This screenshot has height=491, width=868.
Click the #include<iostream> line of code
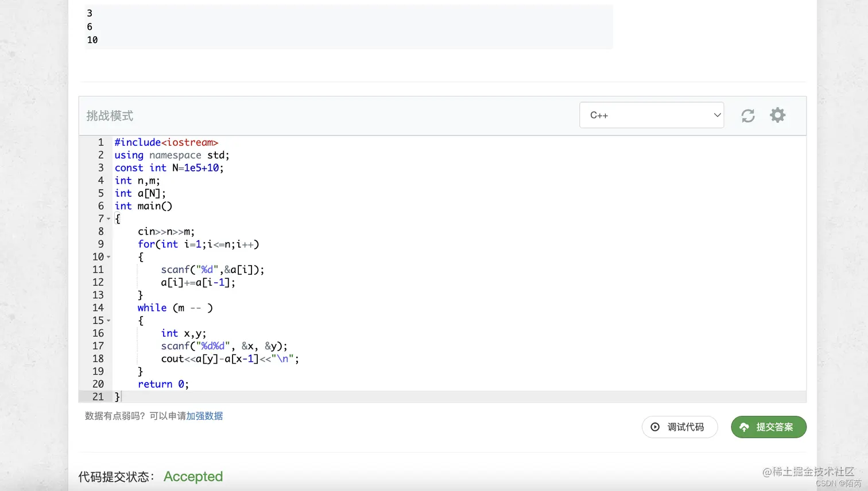tap(166, 142)
